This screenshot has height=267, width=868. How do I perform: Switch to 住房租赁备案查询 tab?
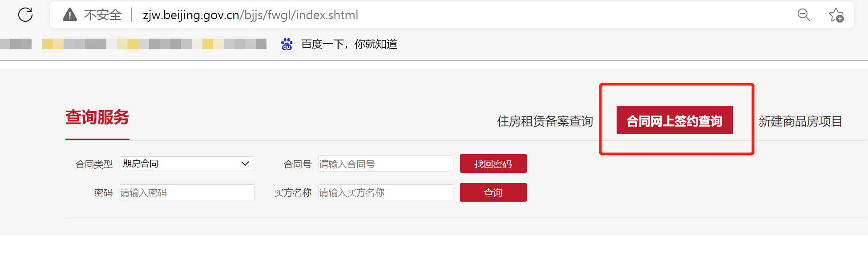[x=545, y=121]
